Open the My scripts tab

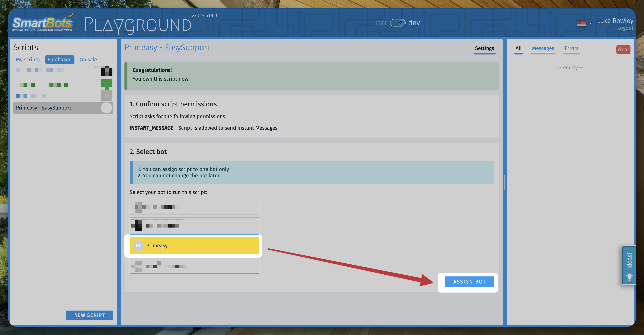tap(28, 59)
